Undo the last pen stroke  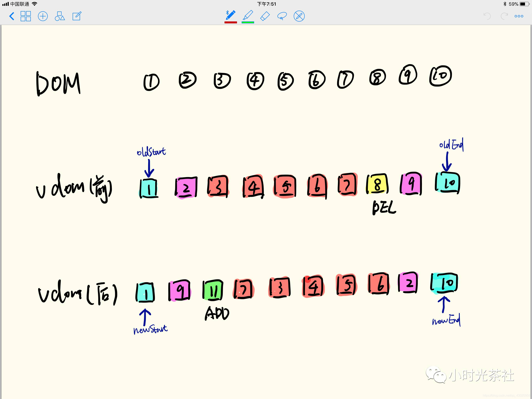pos(487,16)
